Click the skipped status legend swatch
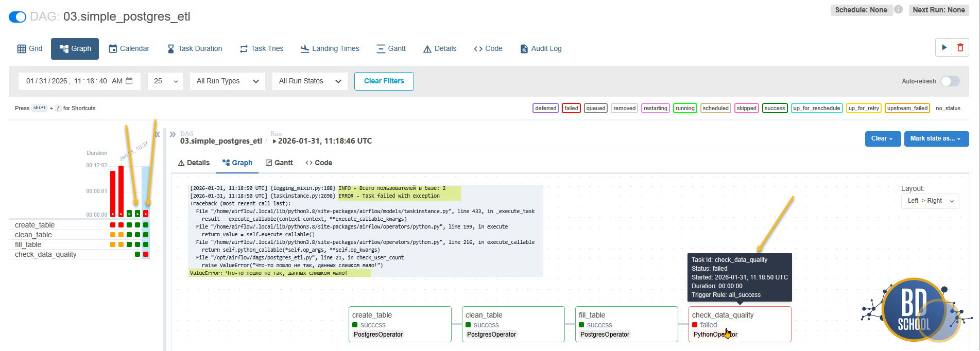The image size is (980, 351). 747,108
